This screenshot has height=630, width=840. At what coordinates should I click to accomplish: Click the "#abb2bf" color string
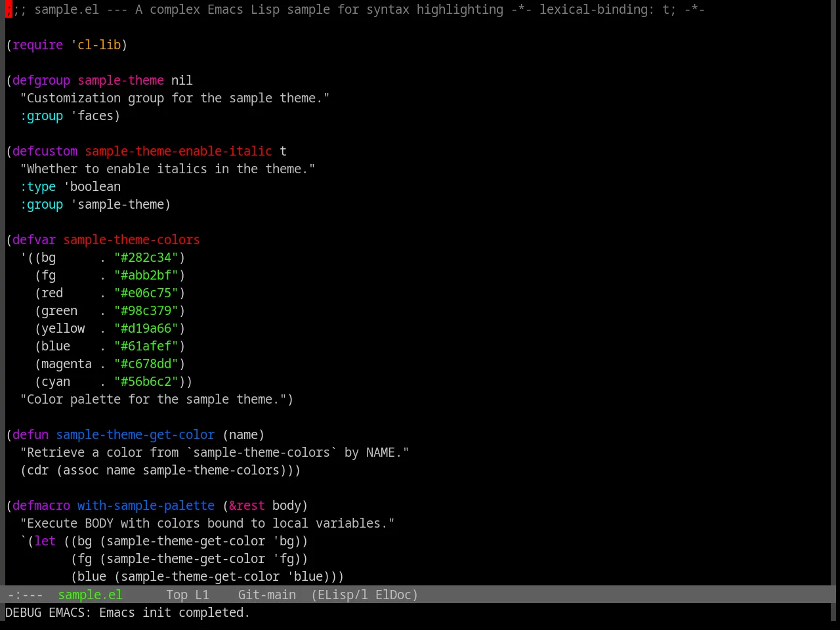click(146, 275)
